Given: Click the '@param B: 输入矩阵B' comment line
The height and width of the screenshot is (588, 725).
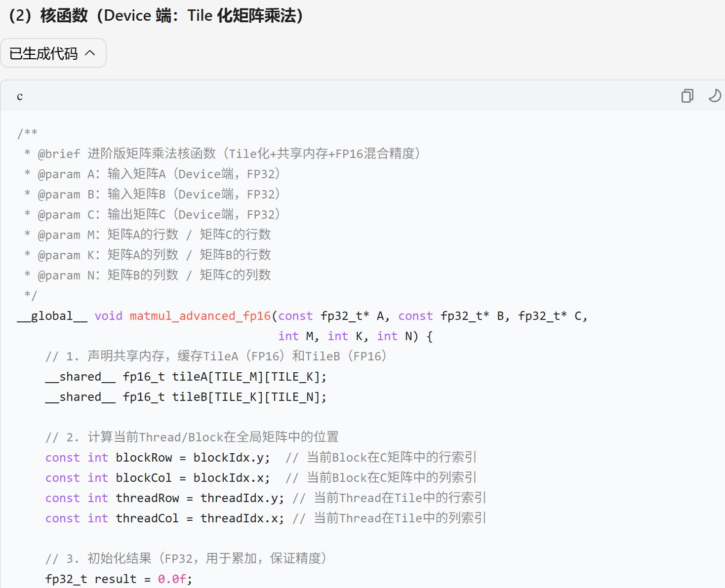Looking at the screenshot, I should (152, 194).
